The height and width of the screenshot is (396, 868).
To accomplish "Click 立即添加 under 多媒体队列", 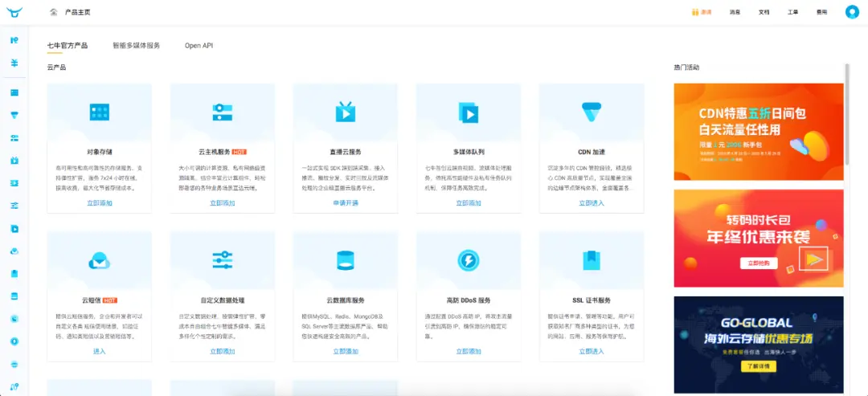I will (x=469, y=203).
